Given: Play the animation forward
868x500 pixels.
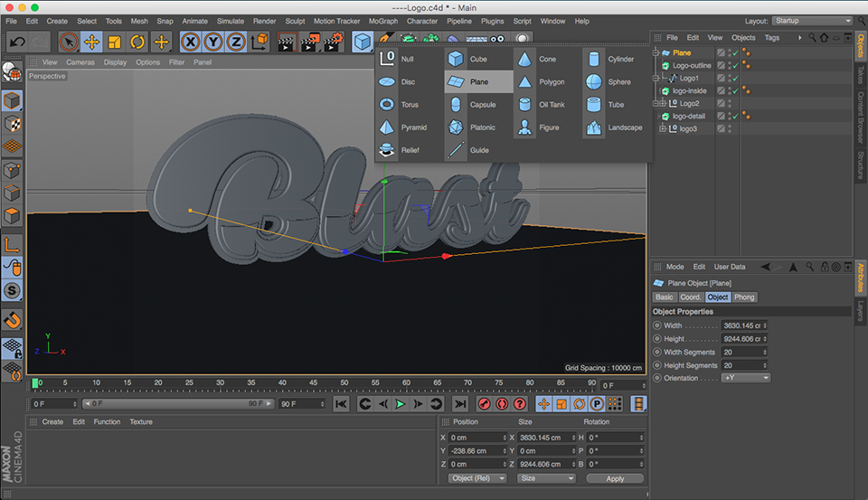Looking at the screenshot, I should click(400, 404).
